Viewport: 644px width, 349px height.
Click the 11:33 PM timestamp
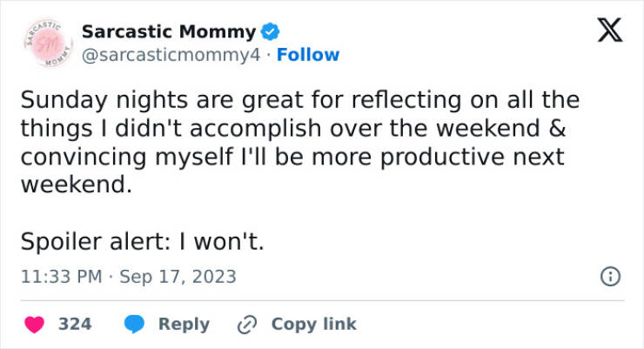click(x=59, y=277)
